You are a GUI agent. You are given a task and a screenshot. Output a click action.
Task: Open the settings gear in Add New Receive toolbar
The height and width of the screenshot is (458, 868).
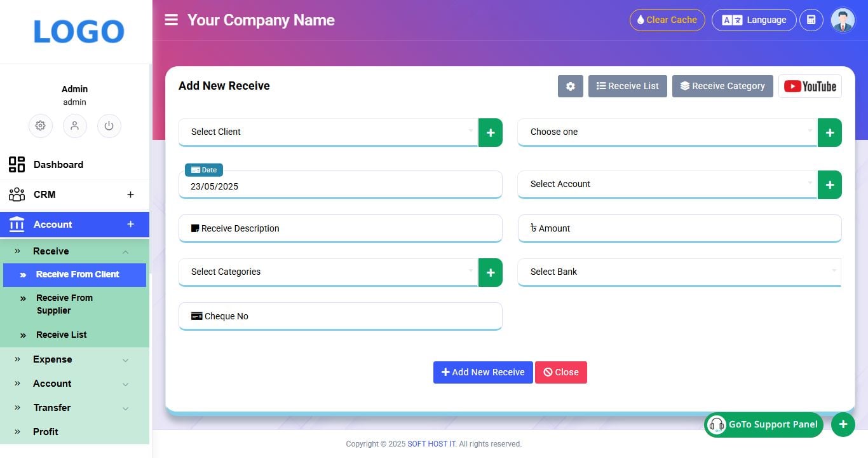(x=570, y=86)
